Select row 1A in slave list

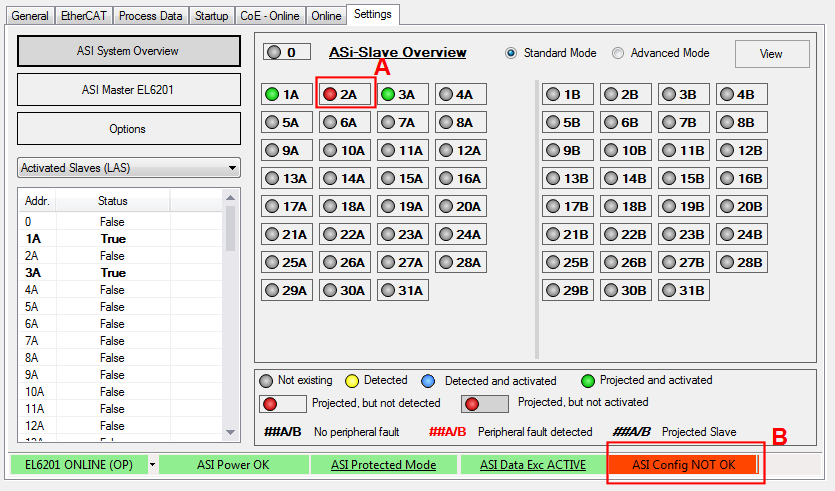[x=120, y=239]
